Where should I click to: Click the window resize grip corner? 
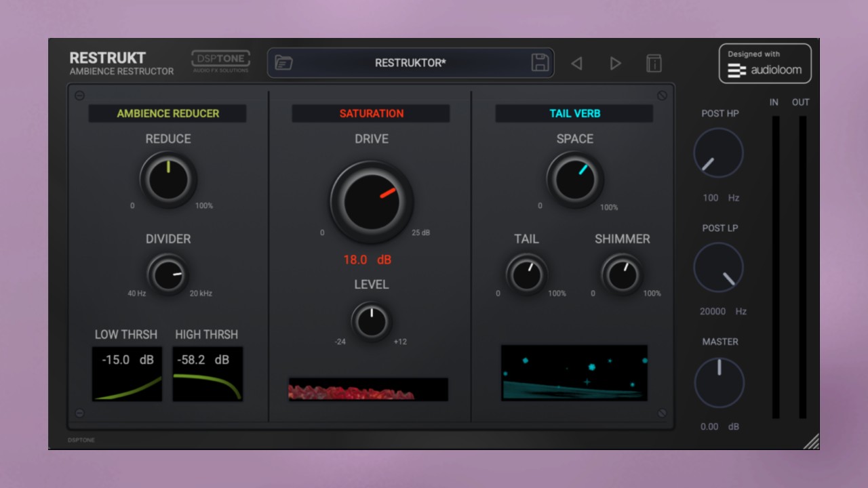point(811,441)
